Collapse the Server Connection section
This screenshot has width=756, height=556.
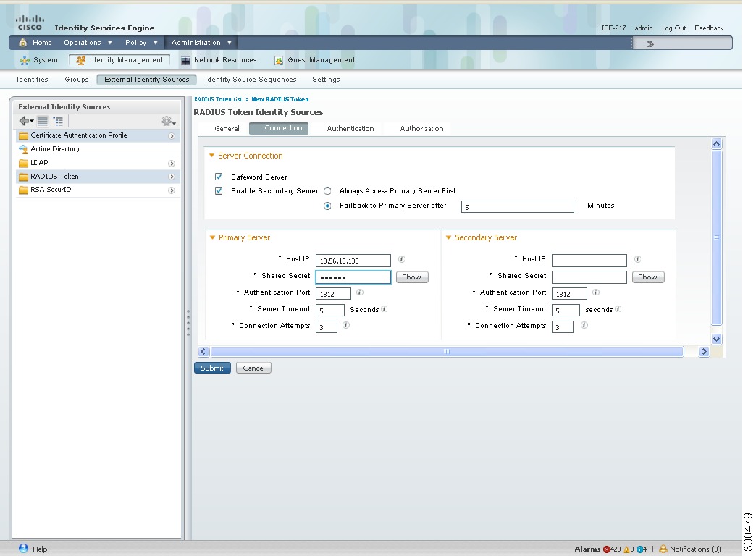tap(211, 156)
